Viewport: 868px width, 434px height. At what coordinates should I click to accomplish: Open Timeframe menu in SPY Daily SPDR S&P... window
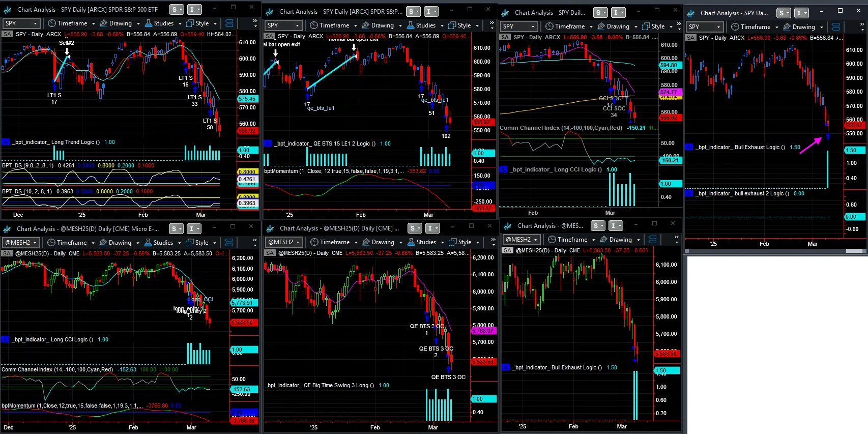click(334, 25)
